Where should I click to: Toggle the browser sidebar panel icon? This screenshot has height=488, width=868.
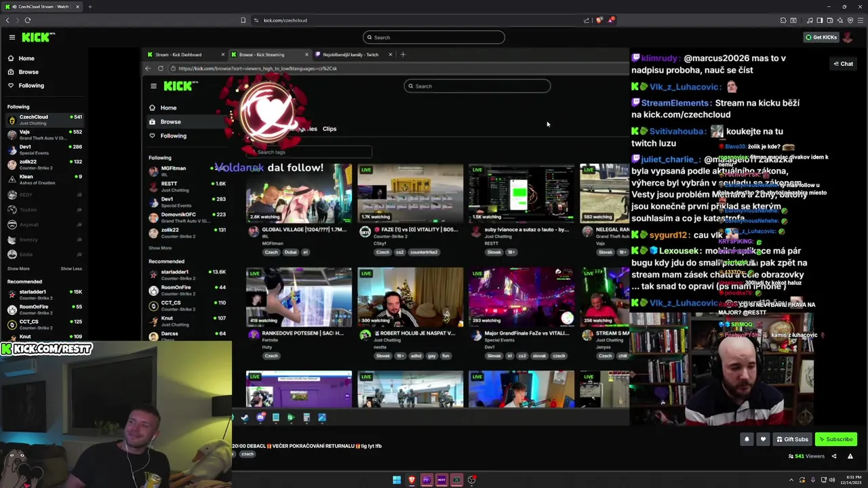[x=819, y=20]
